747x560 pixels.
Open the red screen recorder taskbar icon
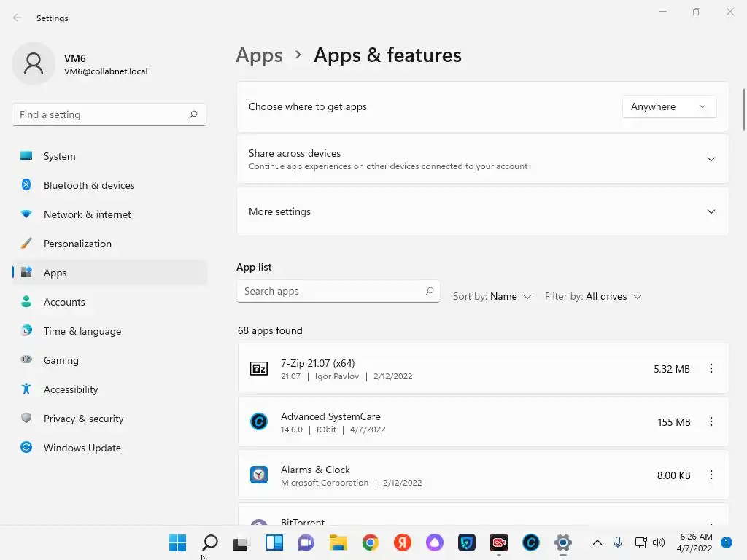tap(499, 542)
